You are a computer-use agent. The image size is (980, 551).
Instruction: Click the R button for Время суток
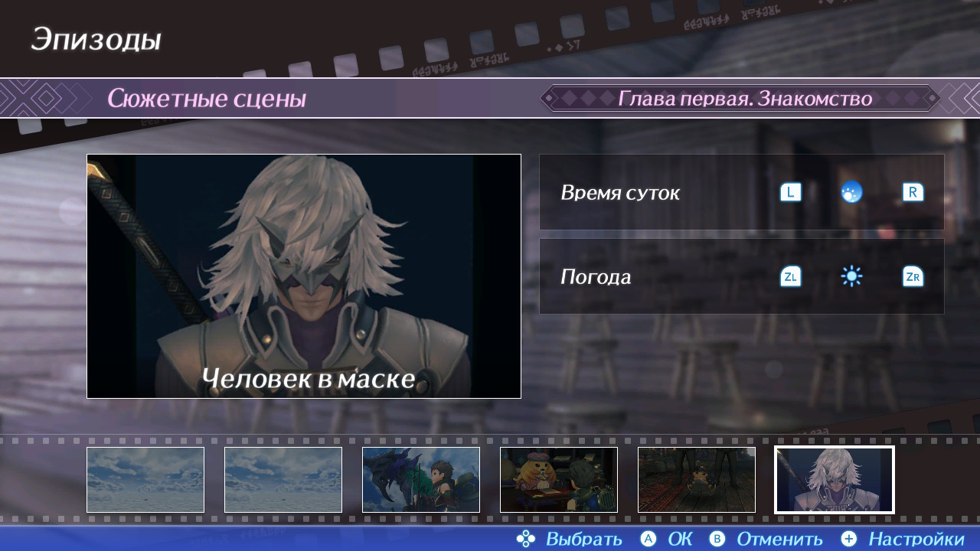point(913,192)
